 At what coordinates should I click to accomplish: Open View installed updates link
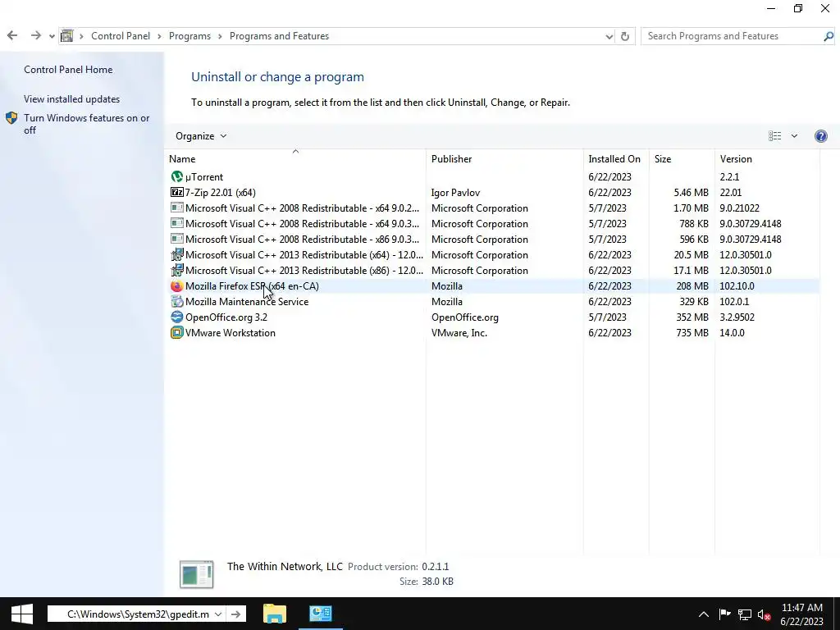tap(72, 99)
